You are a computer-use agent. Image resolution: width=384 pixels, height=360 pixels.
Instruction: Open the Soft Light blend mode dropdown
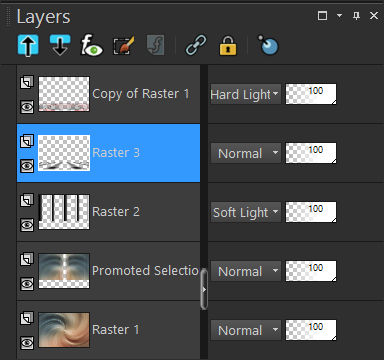(x=246, y=212)
